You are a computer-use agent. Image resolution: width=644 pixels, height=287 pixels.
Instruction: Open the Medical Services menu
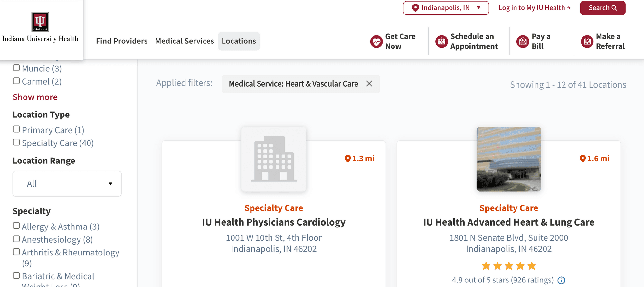point(185,41)
